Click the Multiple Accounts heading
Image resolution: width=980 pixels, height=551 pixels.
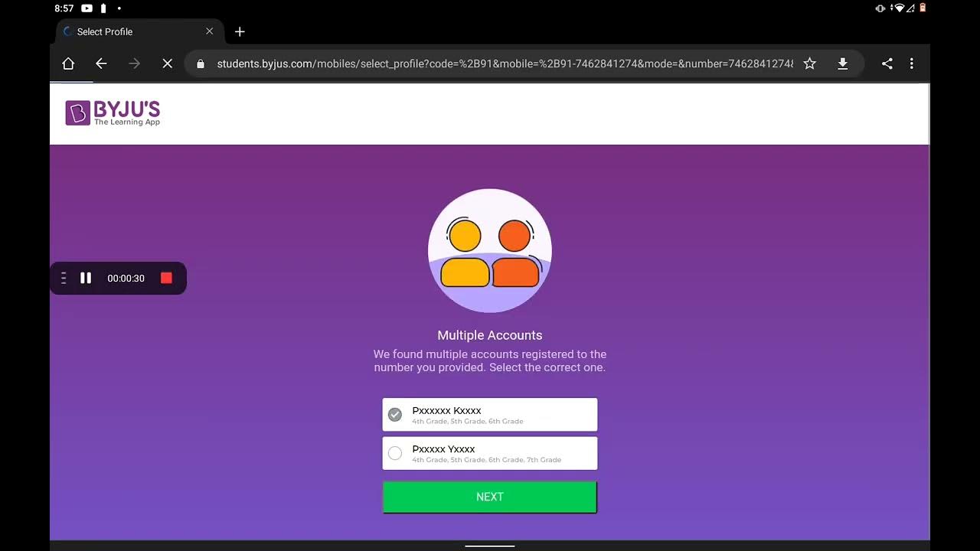[x=490, y=335]
